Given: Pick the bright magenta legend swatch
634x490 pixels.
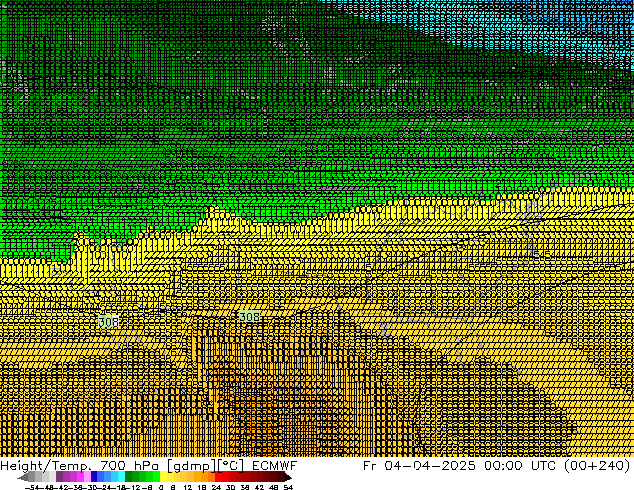Looking at the screenshot, I should pos(80,477).
